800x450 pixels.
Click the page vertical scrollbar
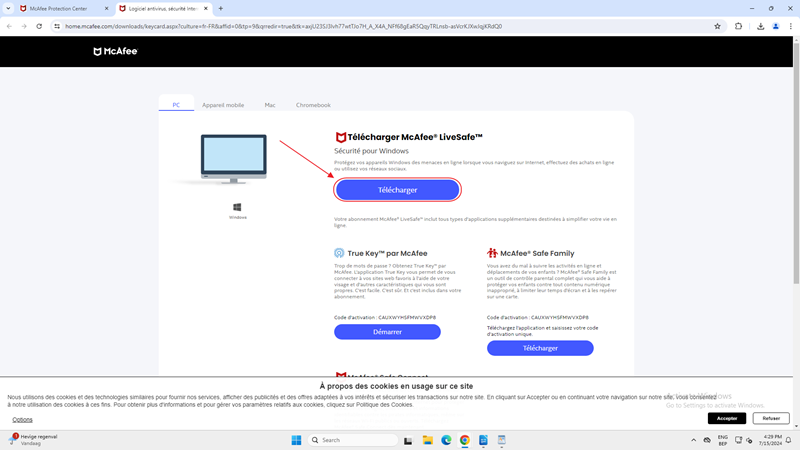[x=796, y=163]
